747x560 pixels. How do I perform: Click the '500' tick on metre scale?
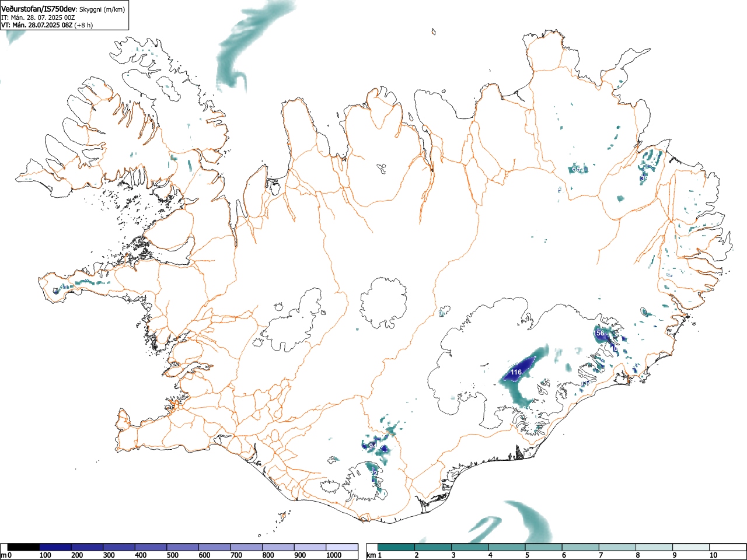pos(173,555)
